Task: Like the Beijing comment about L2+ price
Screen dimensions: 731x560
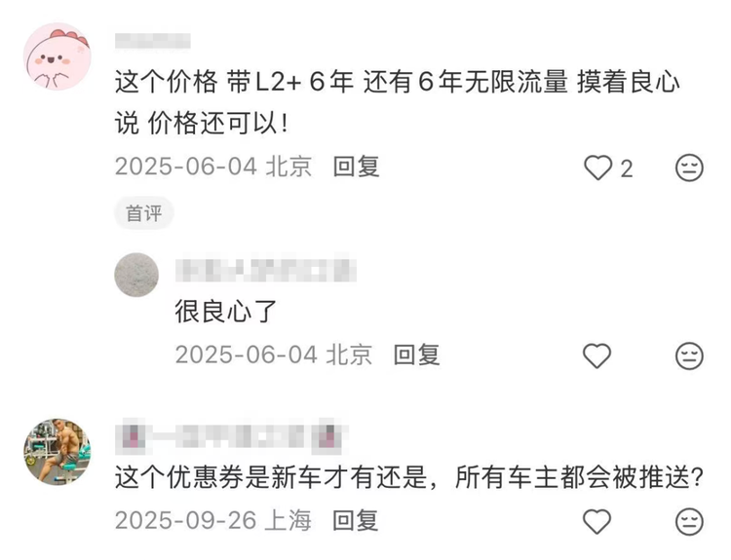Action: (x=598, y=168)
